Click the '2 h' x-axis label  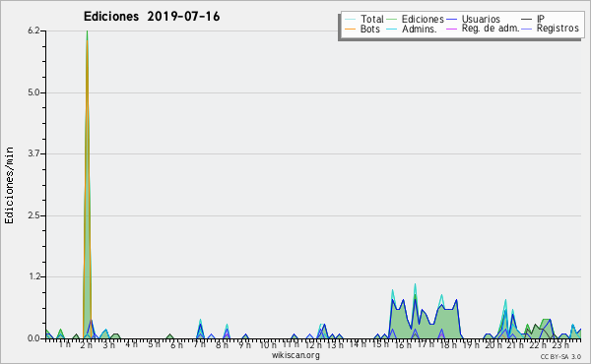[x=87, y=345]
